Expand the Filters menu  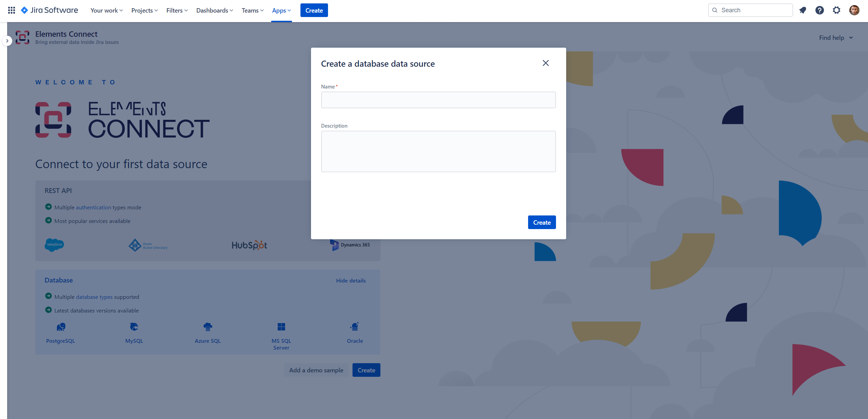pyautogui.click(x=177, y=11)
